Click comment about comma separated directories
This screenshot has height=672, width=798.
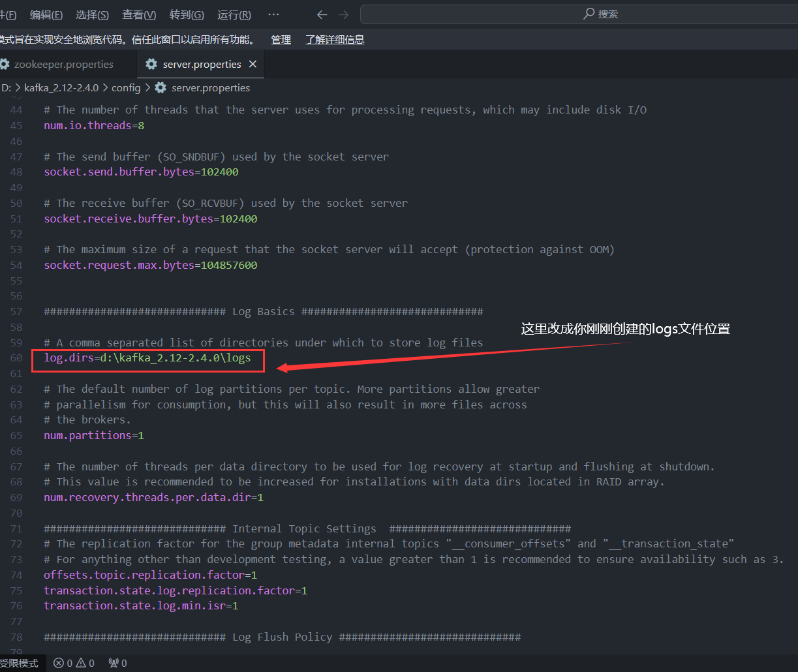[264, 343]
